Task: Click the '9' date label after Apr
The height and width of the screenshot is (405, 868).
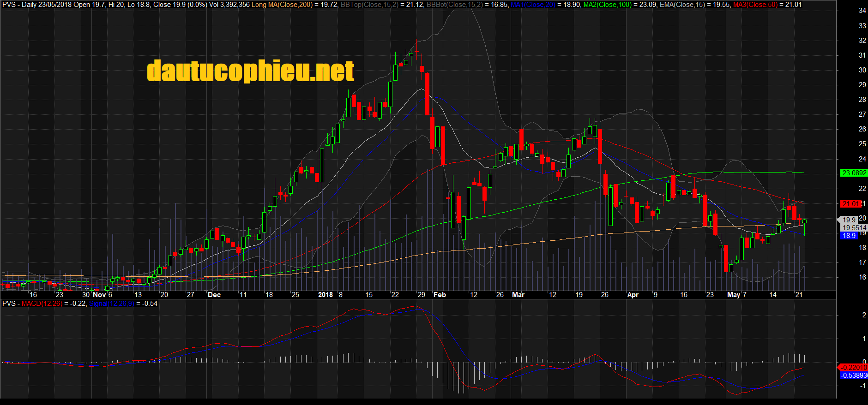Action: pos(655,295)
